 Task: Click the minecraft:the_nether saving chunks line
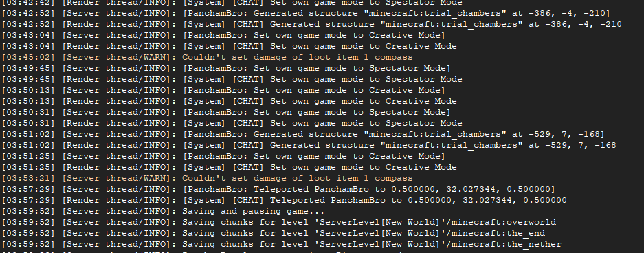281,244
